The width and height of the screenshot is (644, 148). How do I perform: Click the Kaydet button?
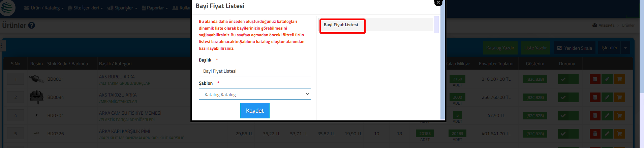(255, 111)
